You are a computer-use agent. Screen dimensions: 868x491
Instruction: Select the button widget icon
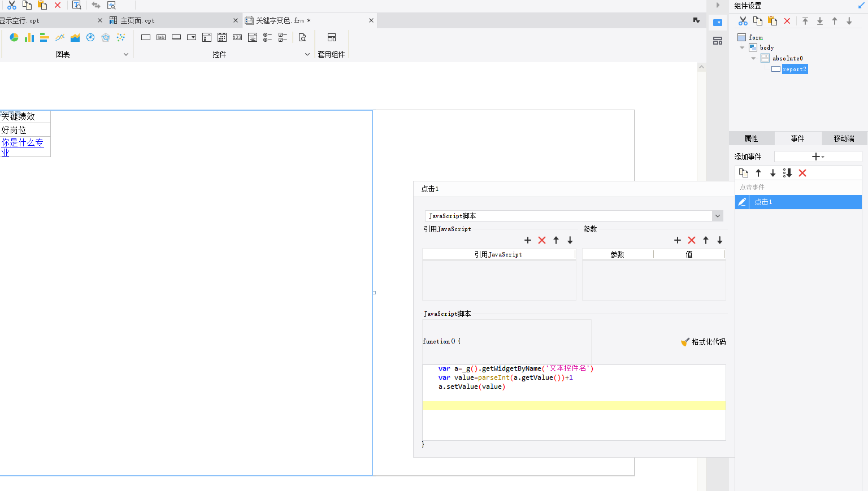tap(176, 37)
